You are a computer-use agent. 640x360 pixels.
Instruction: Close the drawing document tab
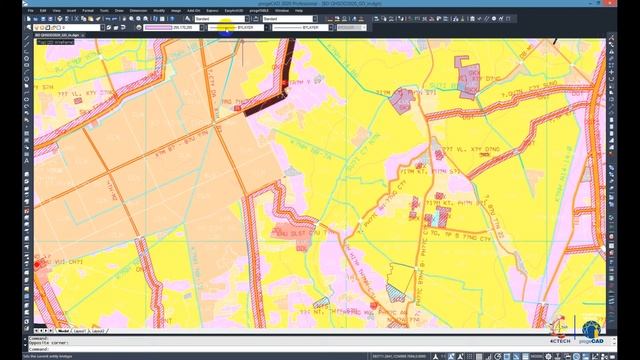(83, 35)
